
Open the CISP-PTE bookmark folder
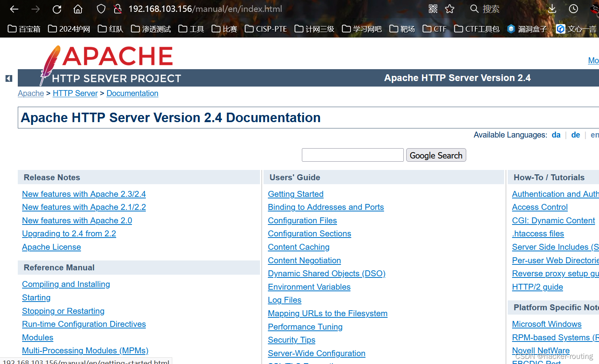pos(266,29)
